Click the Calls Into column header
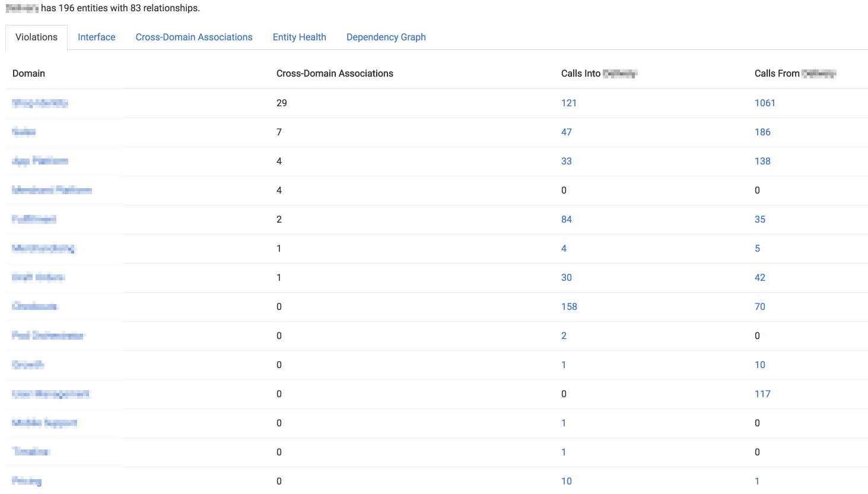Screen dimensions: 868x494 point(599,73)
